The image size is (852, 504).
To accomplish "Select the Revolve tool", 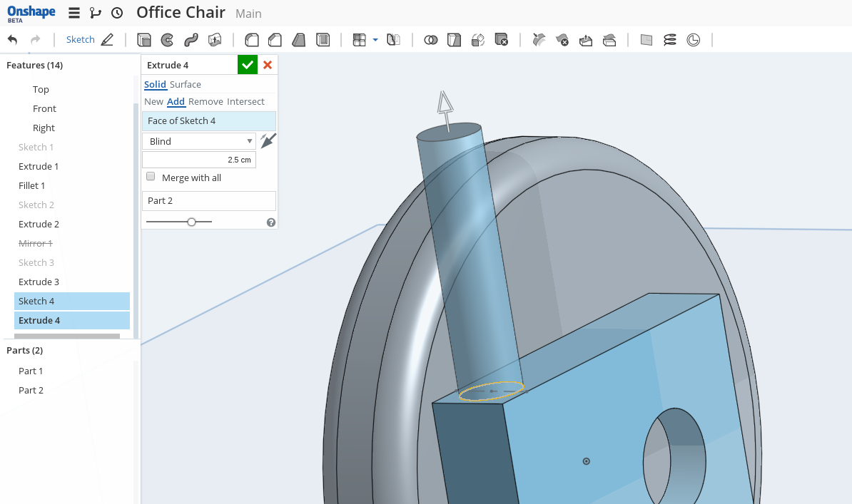I will 167,40.
